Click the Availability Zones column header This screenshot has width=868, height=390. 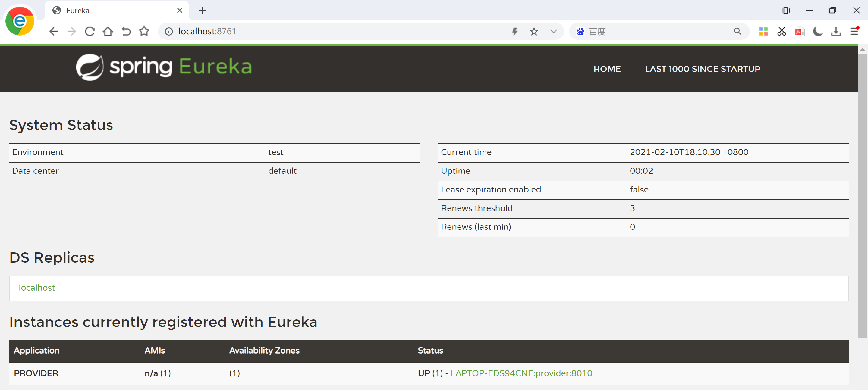[264, 351]
